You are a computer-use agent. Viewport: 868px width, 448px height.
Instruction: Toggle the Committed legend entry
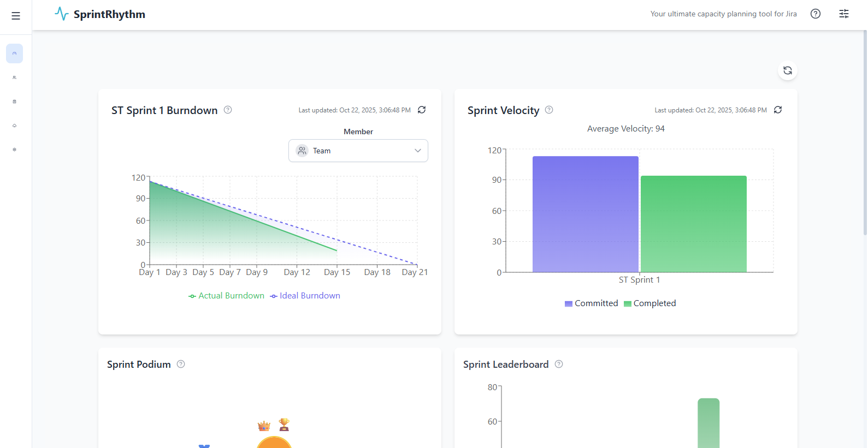click(x=592, y=303)
